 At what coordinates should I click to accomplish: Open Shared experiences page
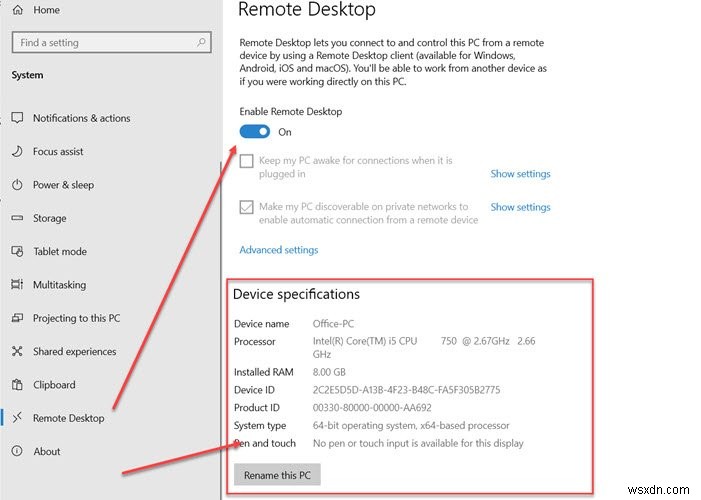point(75,352)
